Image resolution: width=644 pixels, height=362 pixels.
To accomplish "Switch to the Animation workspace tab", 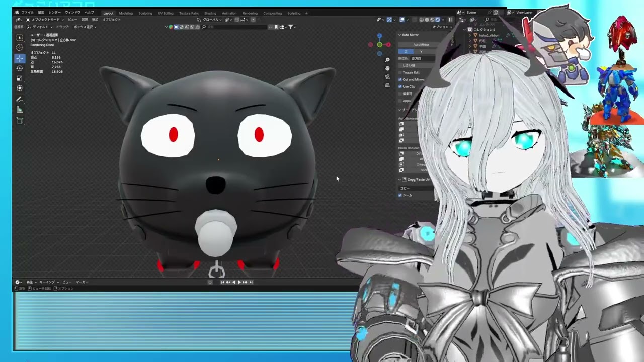I will click(x=229, y=13).
